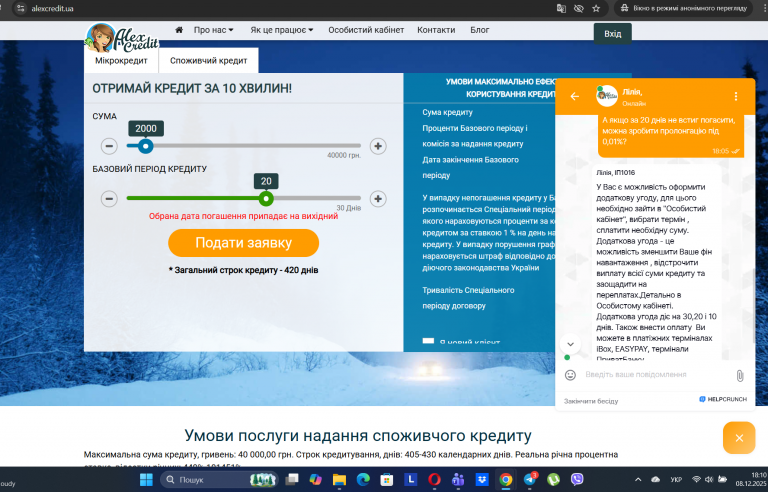Viewport: 768px width, 492px height.
Task: Increase the loan amount with plus button
Action: (378, 146)
